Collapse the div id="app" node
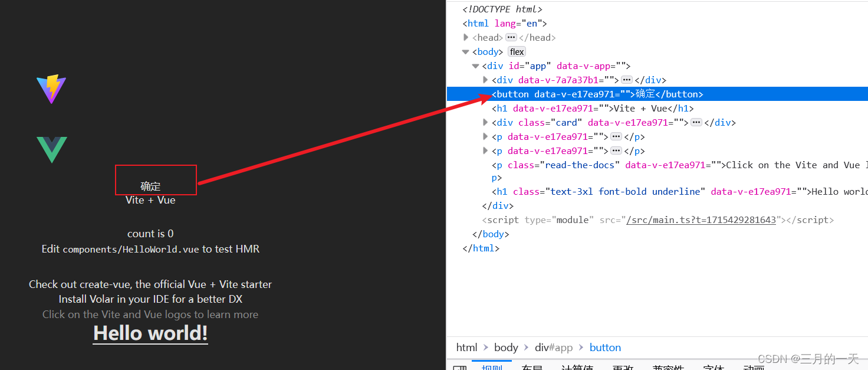 click(476, 66)
